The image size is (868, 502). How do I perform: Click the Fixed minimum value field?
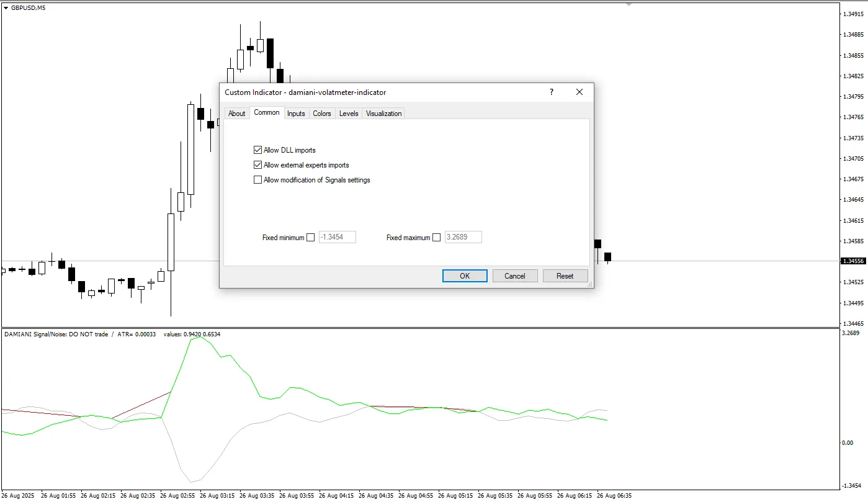pos(337,237)
